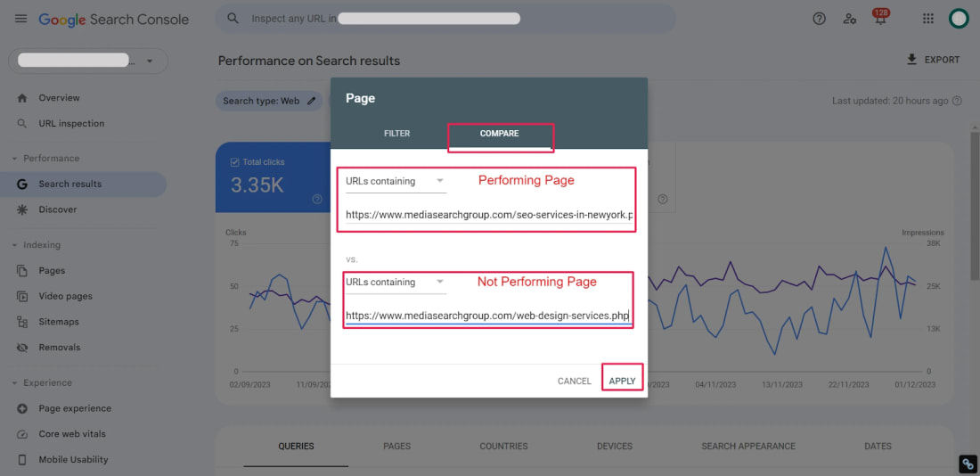This screenshot has height=476, width=980.
Task: Open the hamburger main menu
Action: click(x=20, y=19)
